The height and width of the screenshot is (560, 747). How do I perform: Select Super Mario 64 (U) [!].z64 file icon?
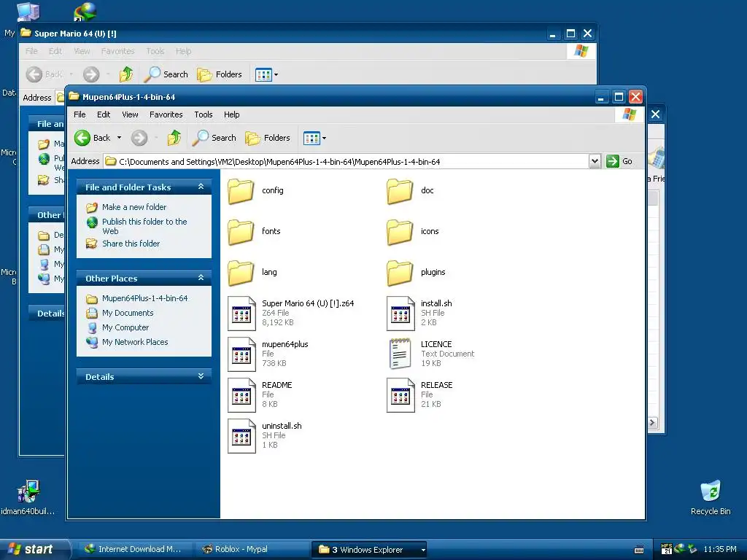click(x=241, y=314)
